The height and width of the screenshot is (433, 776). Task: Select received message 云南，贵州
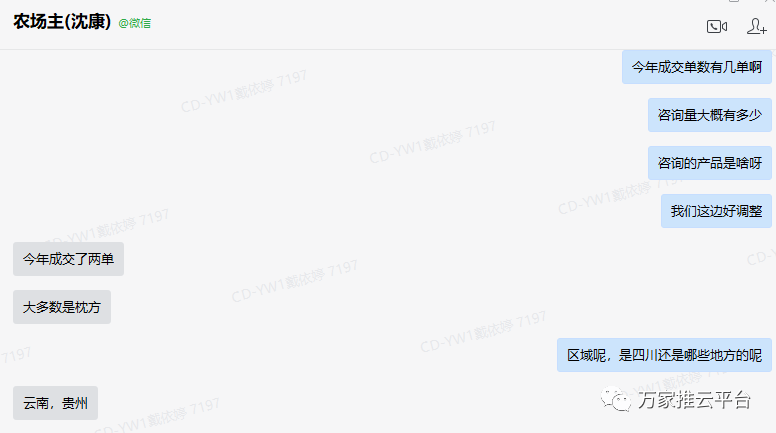coord(55,403)
